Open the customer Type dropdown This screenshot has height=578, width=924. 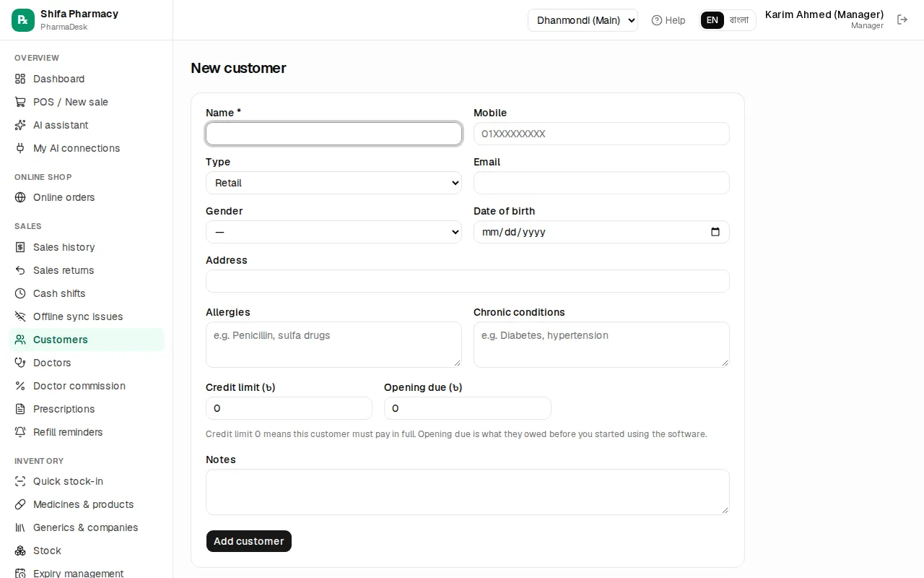pos(334,183)
